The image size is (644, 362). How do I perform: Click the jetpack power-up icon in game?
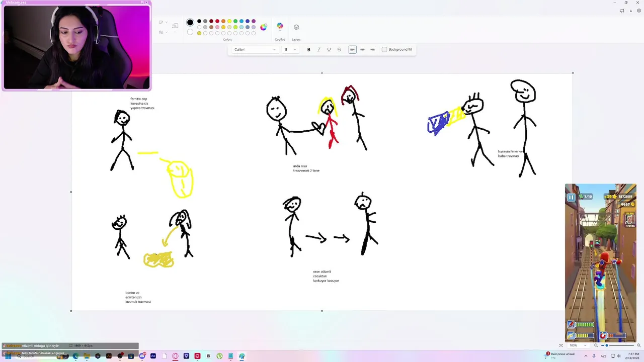pyautogui.click(x=571, y=324)
